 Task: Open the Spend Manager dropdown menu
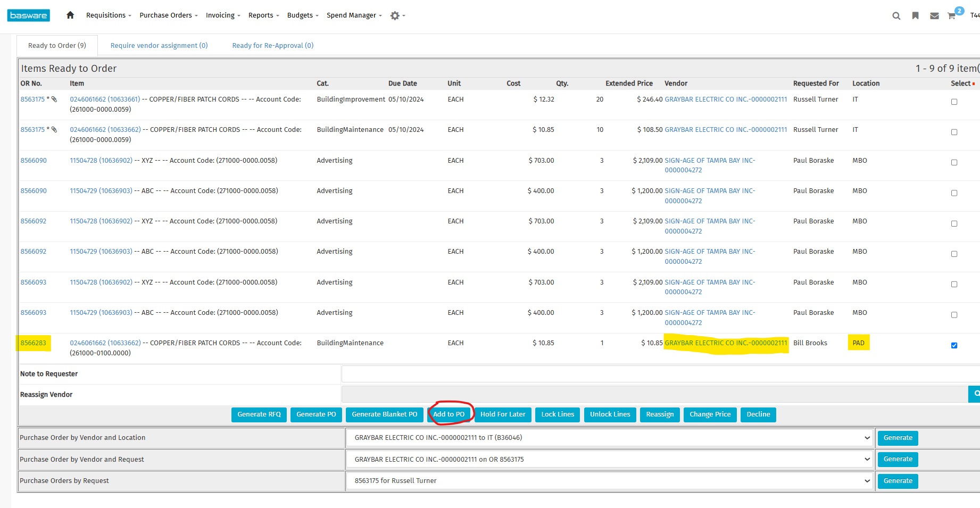354,15
